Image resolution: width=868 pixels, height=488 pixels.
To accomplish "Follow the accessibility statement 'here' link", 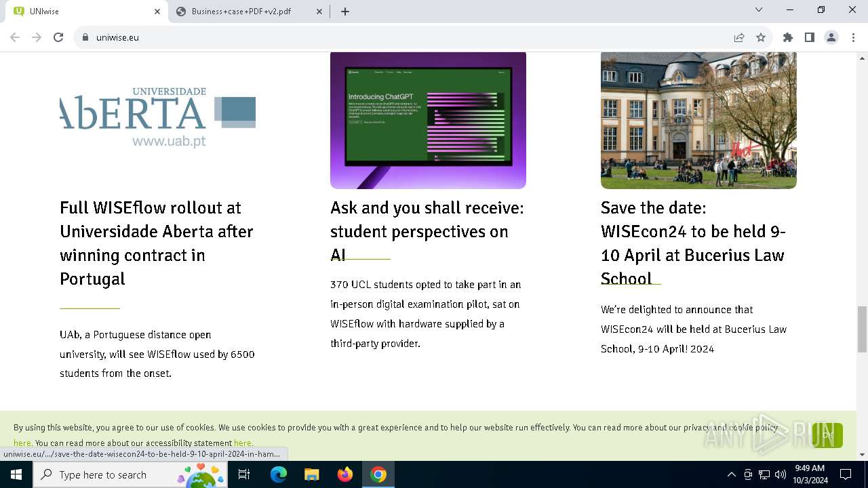I will tap(243, 443).
